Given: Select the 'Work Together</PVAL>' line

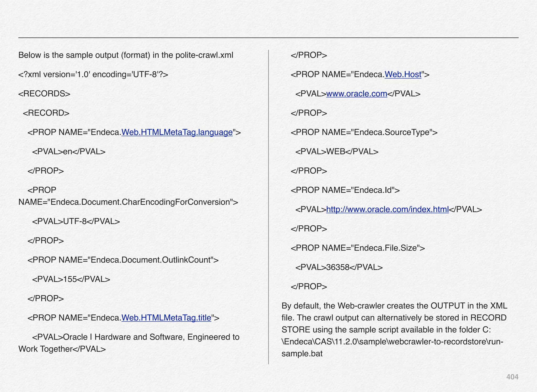Looking at the screenshot, I should click(x=62, y=349).
